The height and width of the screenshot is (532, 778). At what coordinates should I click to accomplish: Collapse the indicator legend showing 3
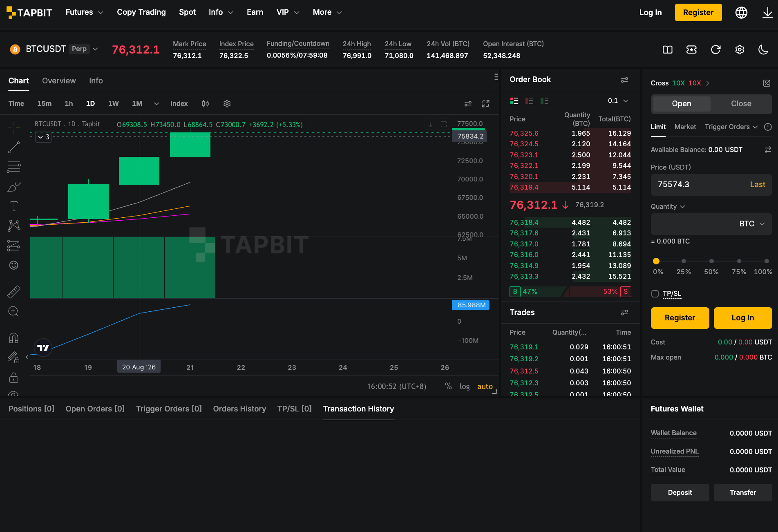click(x=44, y=137)
